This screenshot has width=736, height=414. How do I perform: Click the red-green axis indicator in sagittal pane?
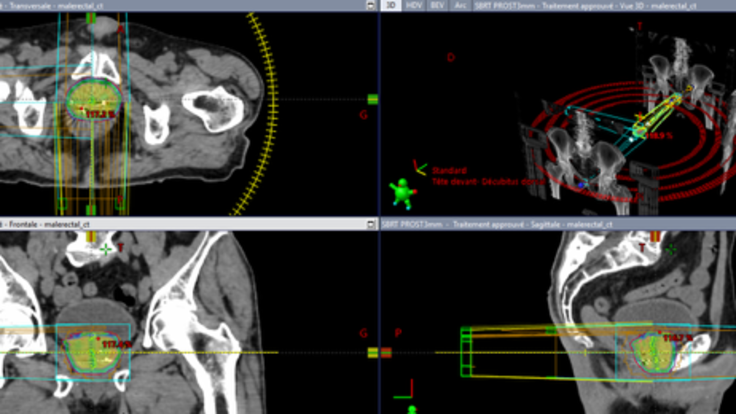click(404, 390)
